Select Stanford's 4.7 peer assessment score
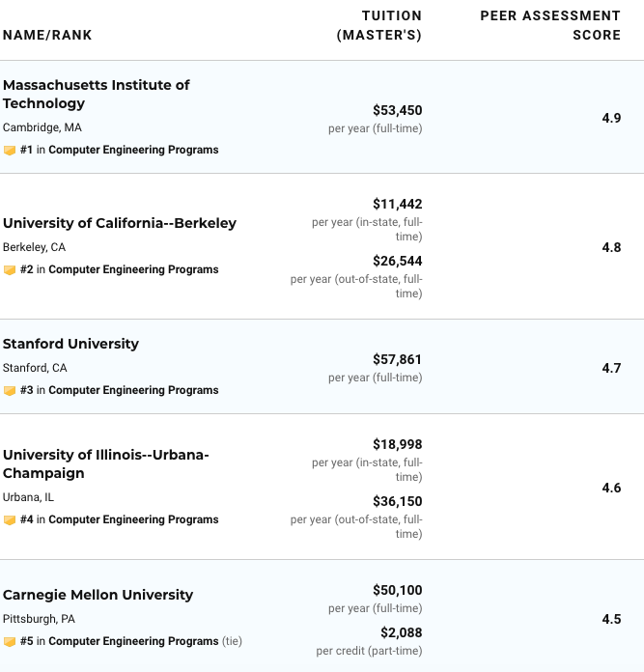This screenshot has height=672, width=644. pyautogui.click(x=611, y=368)
